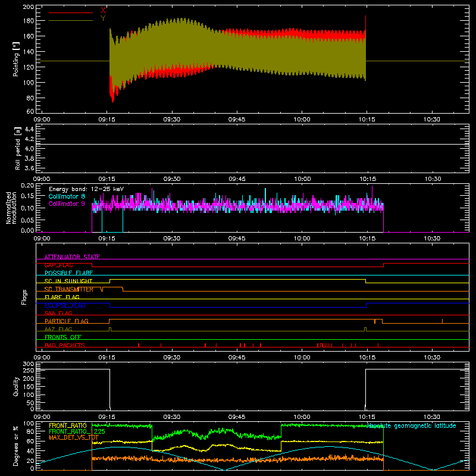Click the 0.20 tick on the modulation axis

tap(27, 186)
